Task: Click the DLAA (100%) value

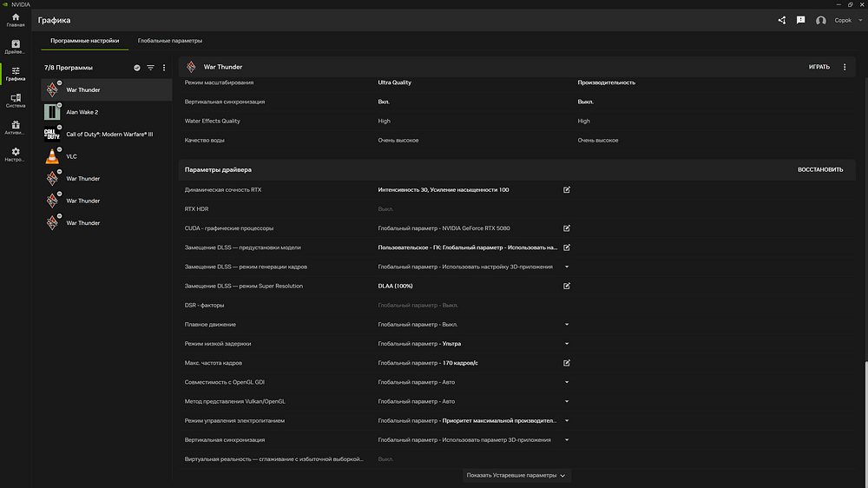Action: coord(395,287)
